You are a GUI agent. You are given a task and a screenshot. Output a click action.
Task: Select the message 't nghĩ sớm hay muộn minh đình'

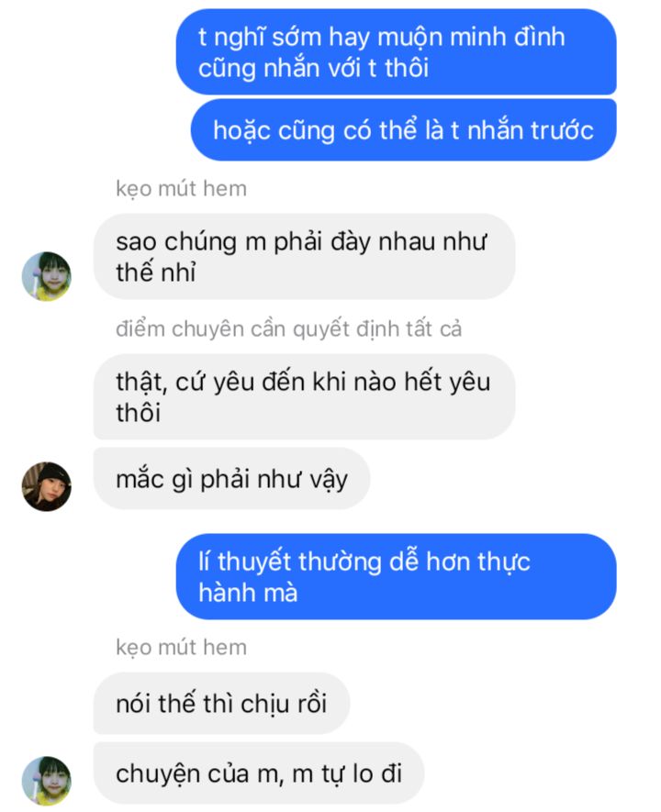coord(397,51)
